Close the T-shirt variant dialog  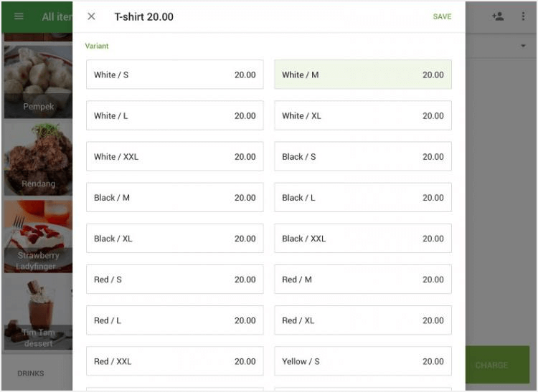coord(91,16)
